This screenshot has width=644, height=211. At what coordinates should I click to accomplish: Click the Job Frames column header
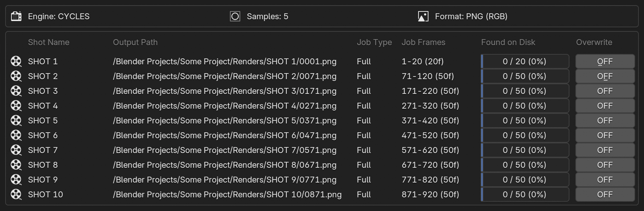pos(423,42)
